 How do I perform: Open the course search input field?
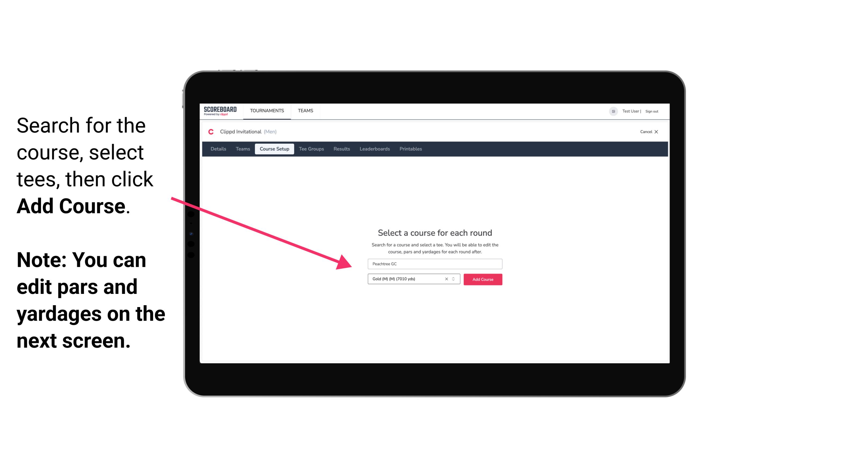434,263
